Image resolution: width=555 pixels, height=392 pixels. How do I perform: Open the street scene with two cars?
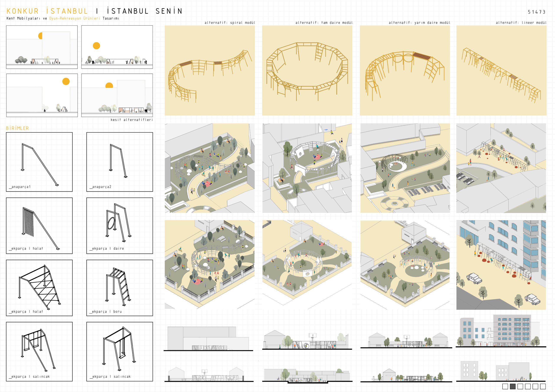[501, 265]
